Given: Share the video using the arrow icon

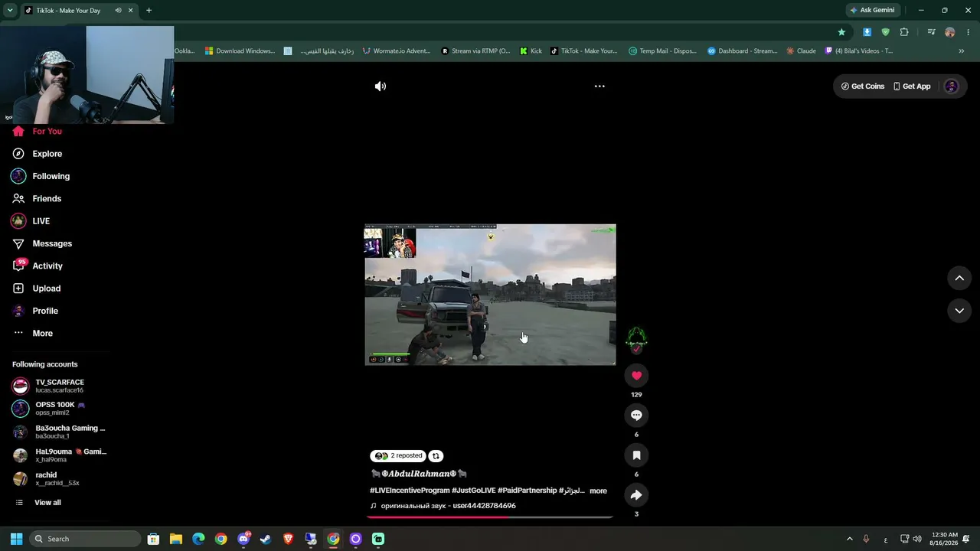Looking at the screenshot, I should [x=636, y=494].
